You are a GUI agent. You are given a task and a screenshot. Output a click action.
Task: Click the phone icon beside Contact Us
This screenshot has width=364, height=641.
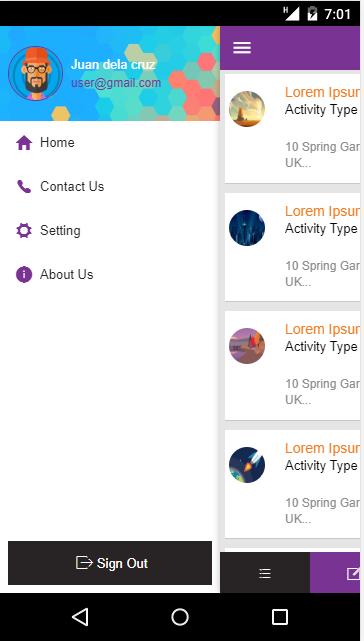(x=24, y=186)
